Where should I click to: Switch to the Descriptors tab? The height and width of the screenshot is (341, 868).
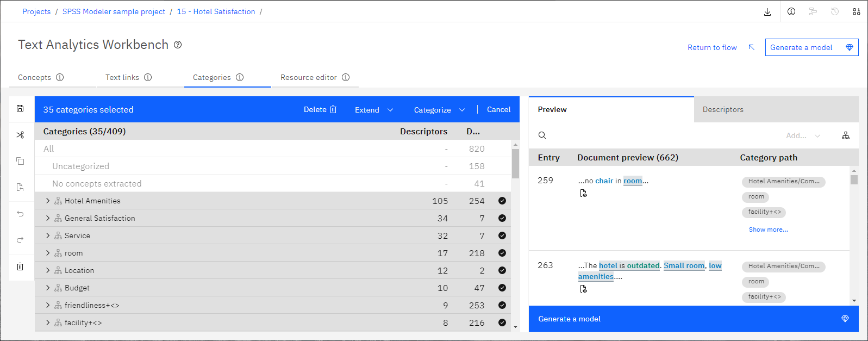[776, 109]
